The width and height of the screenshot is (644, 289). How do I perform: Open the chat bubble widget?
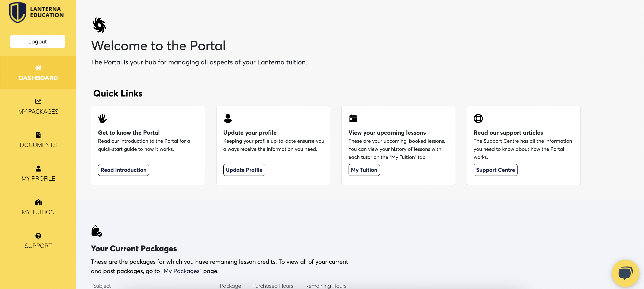[x=625, y=273]
